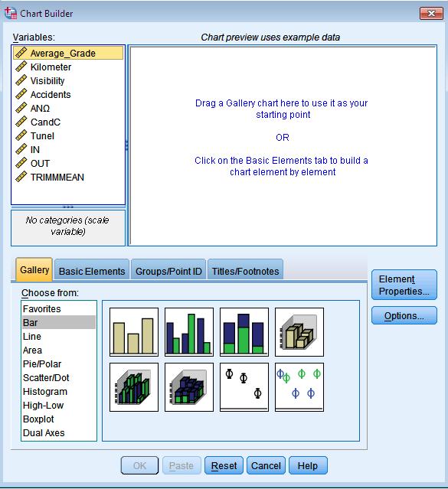
Task: Pick the Stacked 3-D Bar chart icon
Action: click(x=189, y=387)
